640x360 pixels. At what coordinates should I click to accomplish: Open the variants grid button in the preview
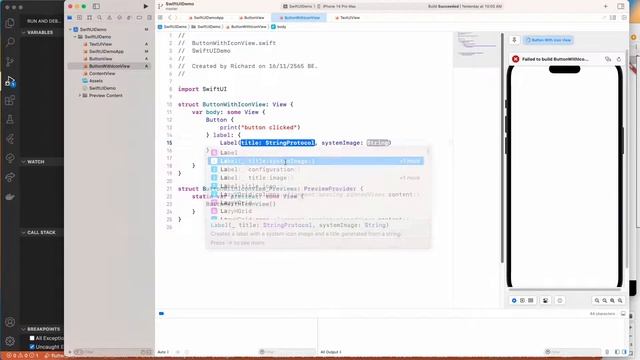[531, 300]
